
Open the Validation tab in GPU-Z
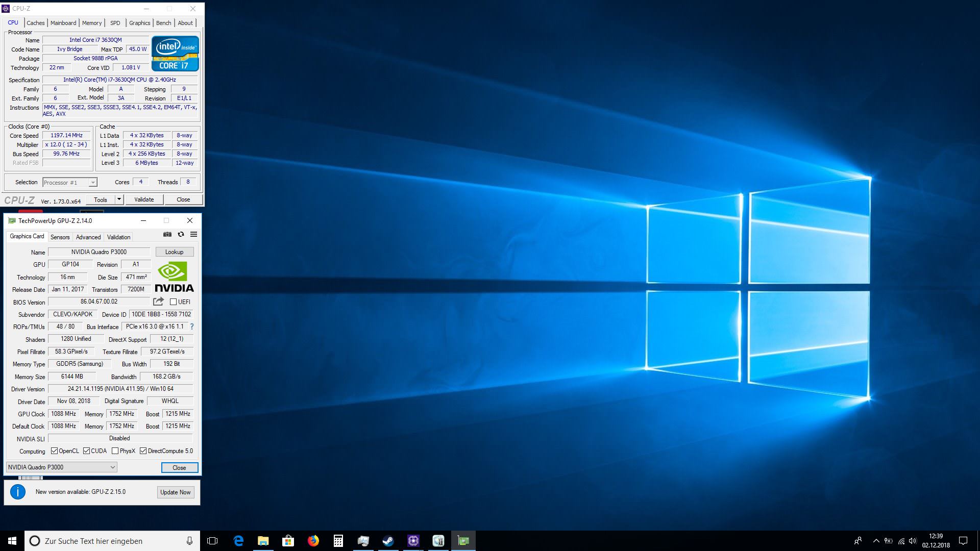(x=118, y=237)
